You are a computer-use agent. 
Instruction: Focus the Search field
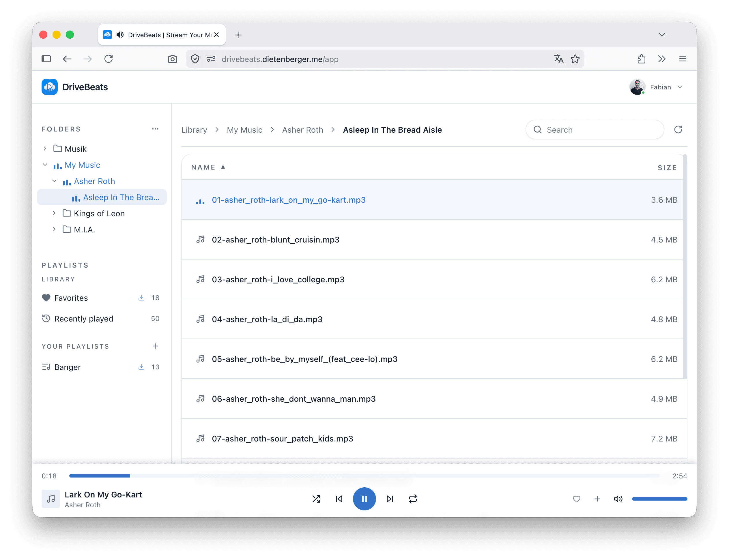pos(595,130)
